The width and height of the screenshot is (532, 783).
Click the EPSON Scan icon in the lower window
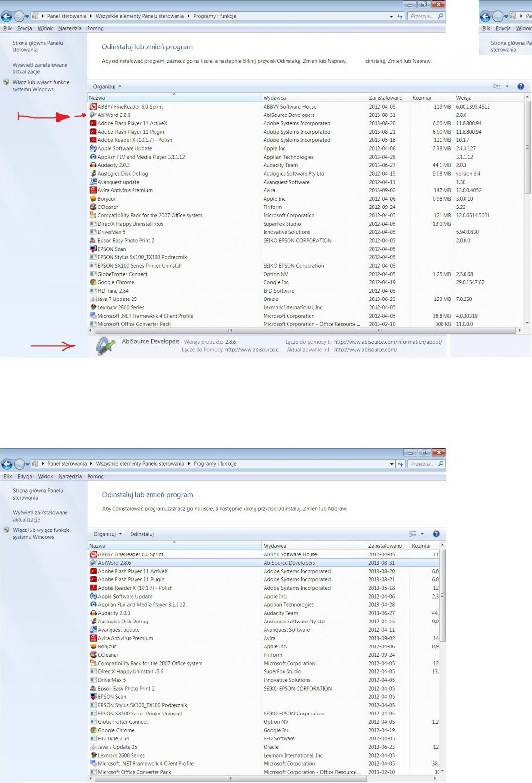point(94,696)
